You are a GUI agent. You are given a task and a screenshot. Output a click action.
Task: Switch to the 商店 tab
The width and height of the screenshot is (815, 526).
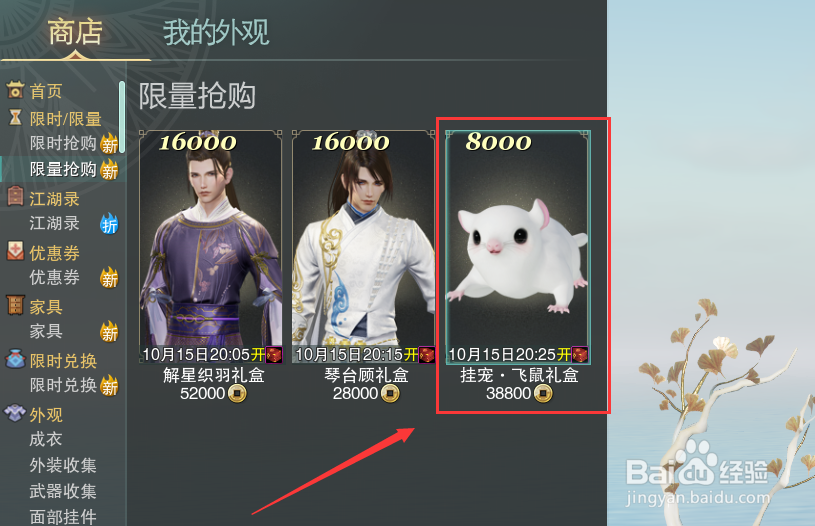click(75, 32)
